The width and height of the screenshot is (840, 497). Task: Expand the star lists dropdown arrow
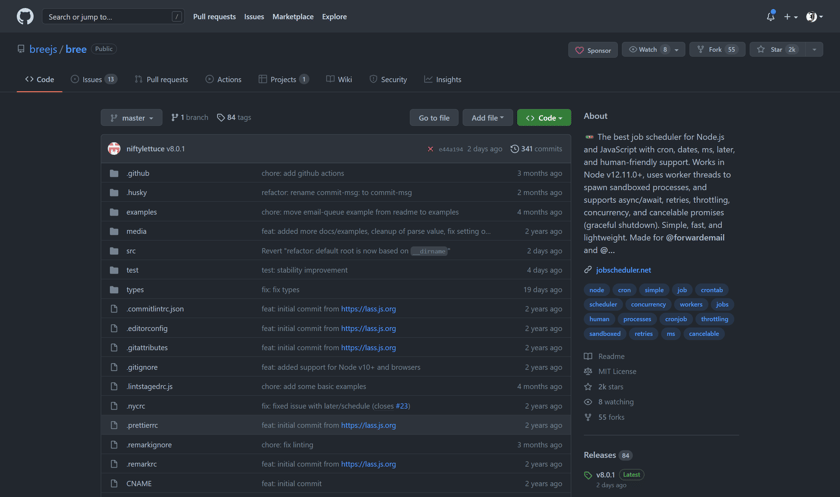(x=814, y=49)
